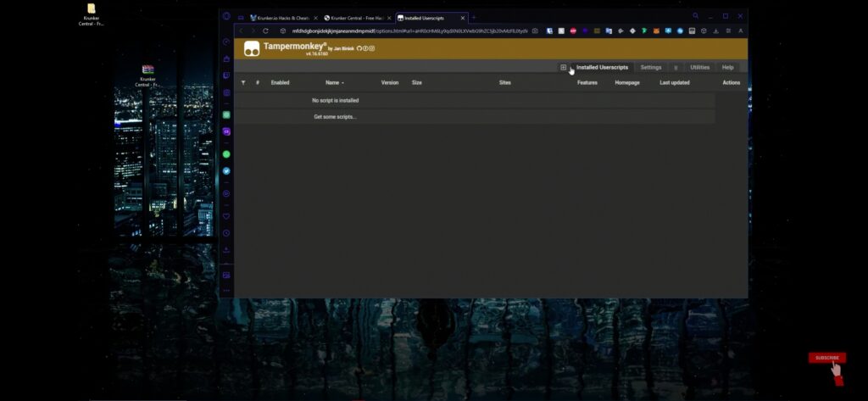Click the Features column header
Screen dimensions: 868x401
pyautogui.click(x=587, y=82)
